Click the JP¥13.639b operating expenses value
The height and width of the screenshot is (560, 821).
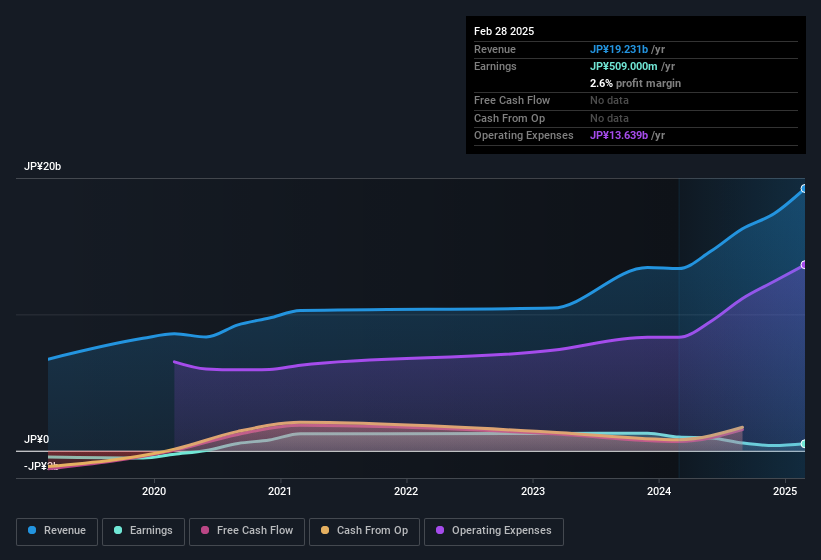point(619,135)
